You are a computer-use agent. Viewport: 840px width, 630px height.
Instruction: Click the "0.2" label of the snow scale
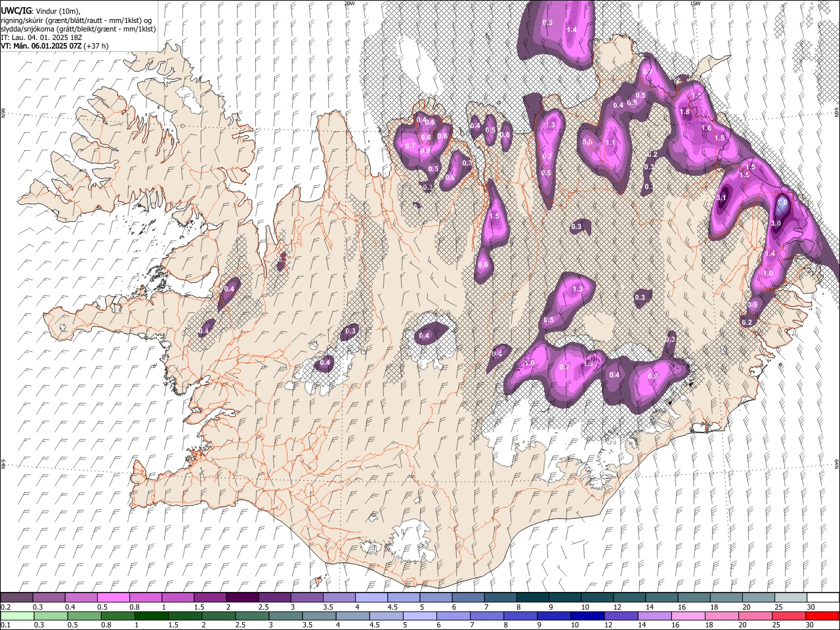(6, 607)
